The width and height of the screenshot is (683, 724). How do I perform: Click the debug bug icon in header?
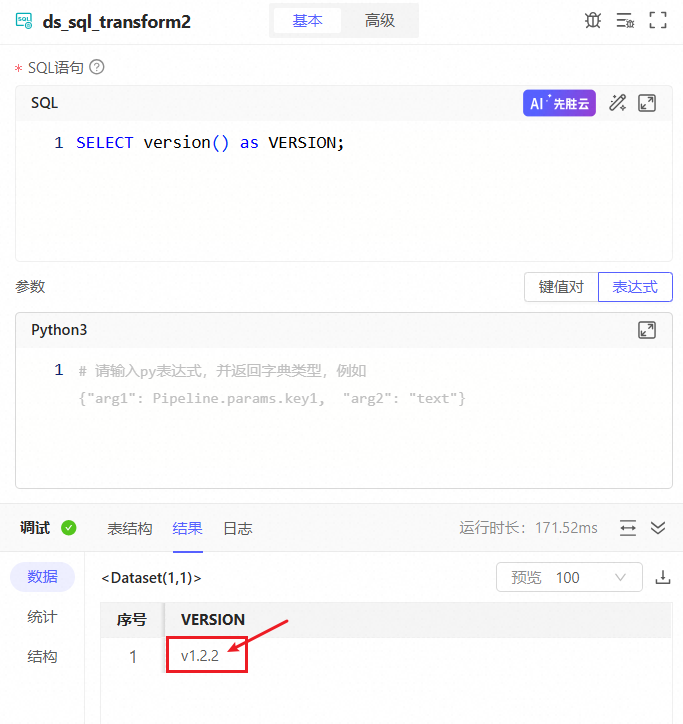(593, 21)
